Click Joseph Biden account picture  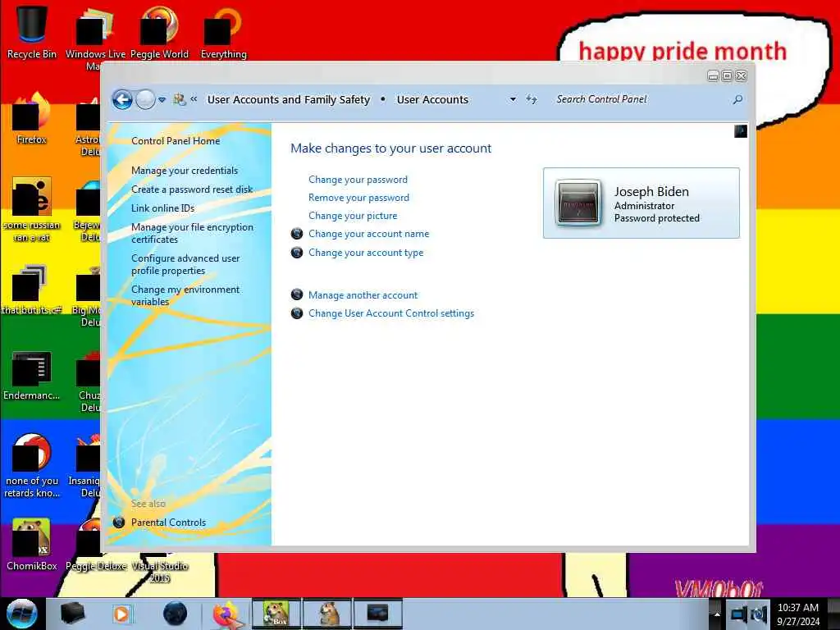click(x=577, y=203)
